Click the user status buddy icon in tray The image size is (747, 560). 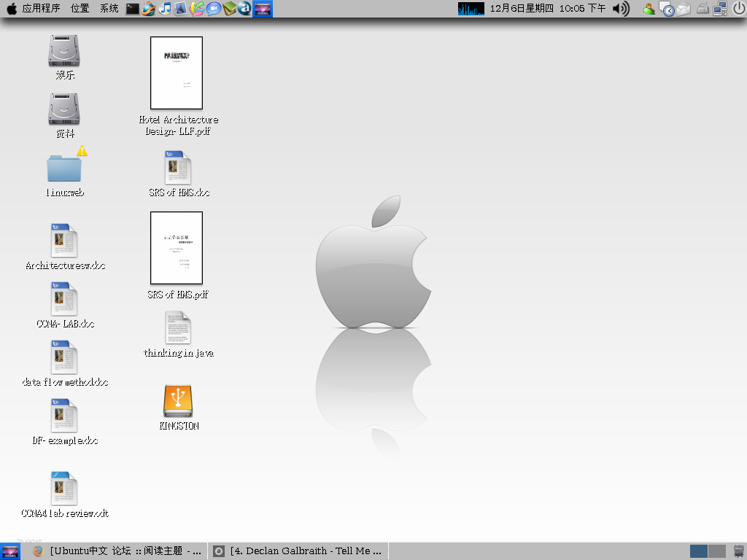tap(649, 9)
